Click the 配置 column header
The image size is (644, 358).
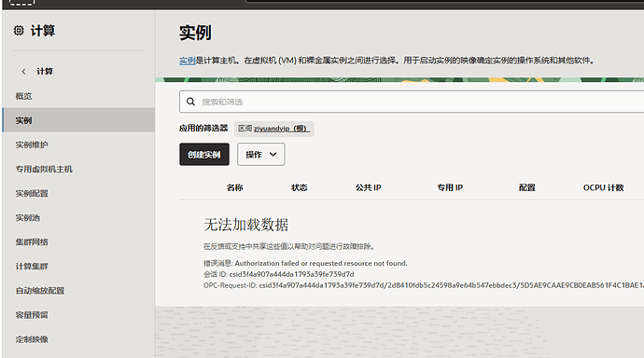tap(527, 187)
